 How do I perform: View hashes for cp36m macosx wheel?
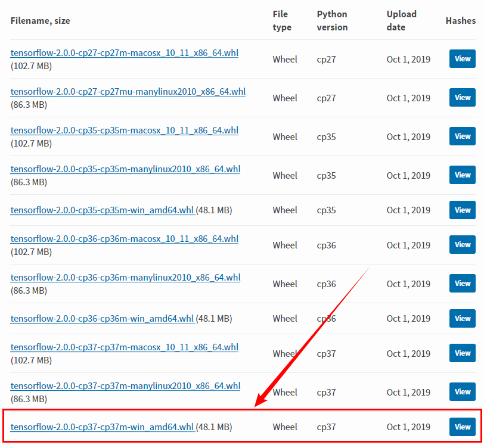(463, 245)
